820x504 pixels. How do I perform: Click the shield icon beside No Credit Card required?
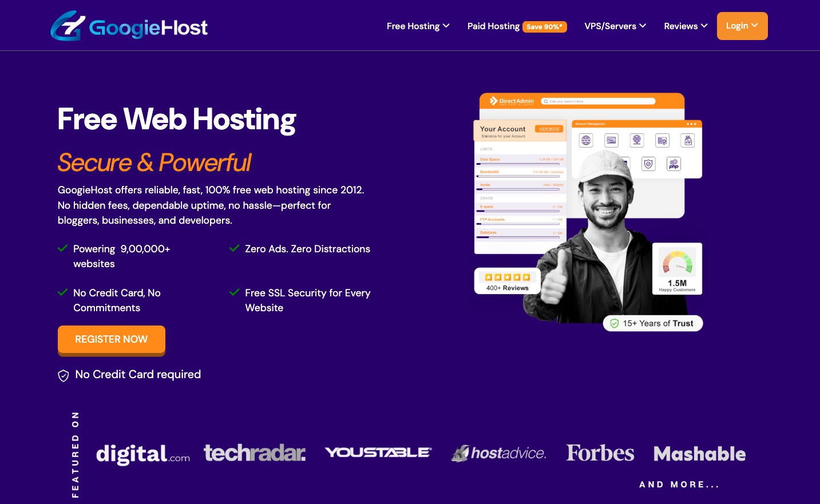point(64,375)
